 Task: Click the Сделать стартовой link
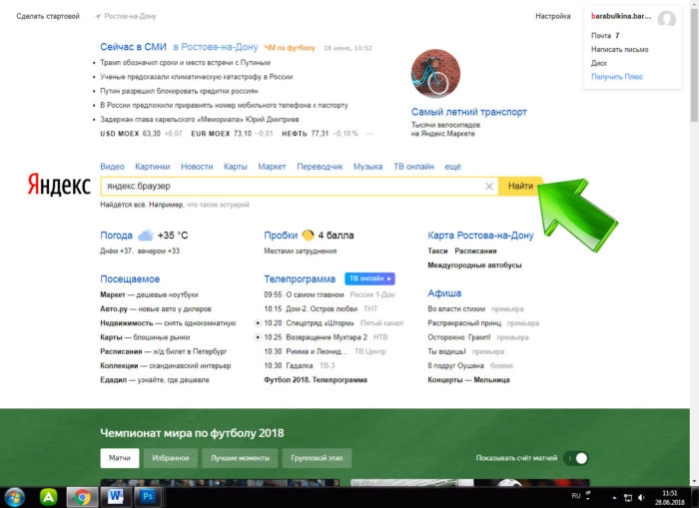tap(48, 16)
